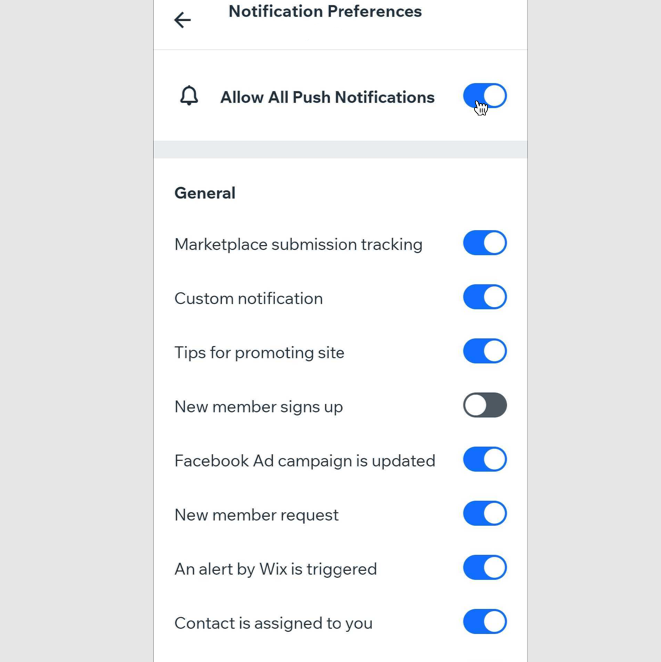Toggle off Custom notification switch

(x=485, y=297)
